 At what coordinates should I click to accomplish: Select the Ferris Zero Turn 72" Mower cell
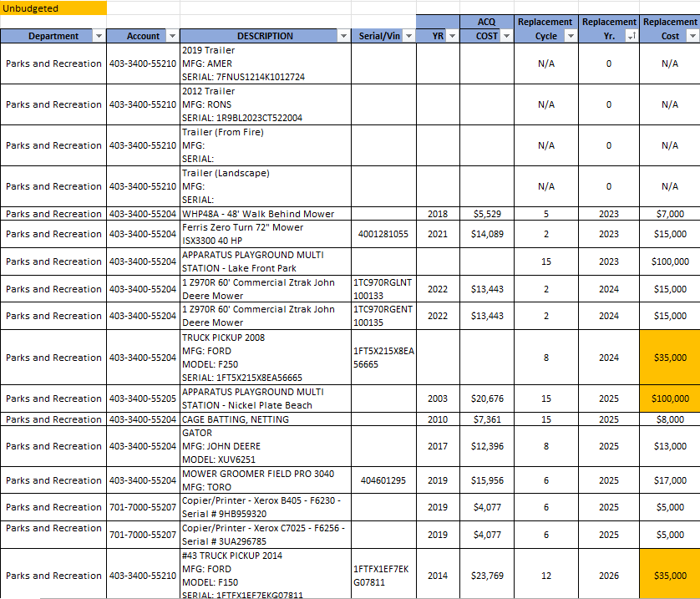(x=265, y=234)
